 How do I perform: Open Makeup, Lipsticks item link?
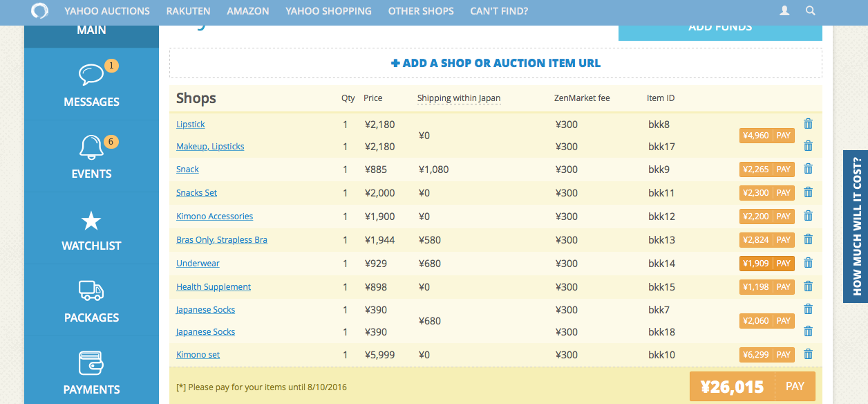click(210, 147)
